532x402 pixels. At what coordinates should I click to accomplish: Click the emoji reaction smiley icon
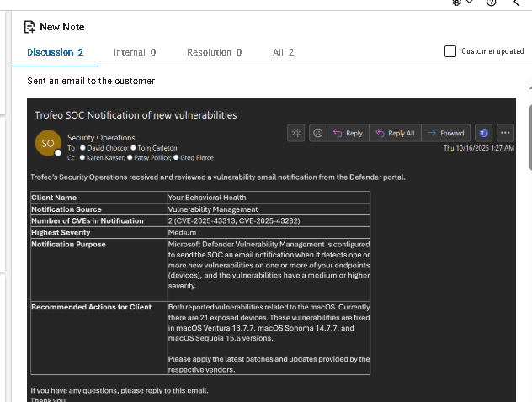click(318, 133)
